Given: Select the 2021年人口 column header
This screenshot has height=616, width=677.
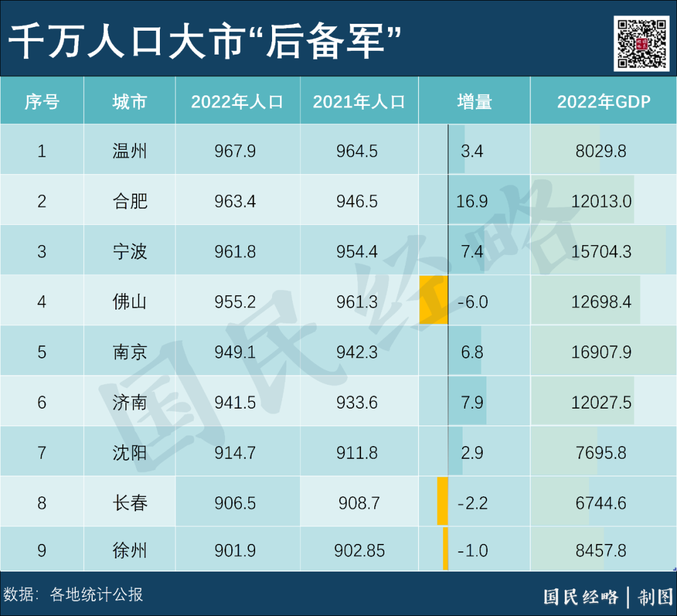Looking at the screenshot, I should [x=359, y=102].
